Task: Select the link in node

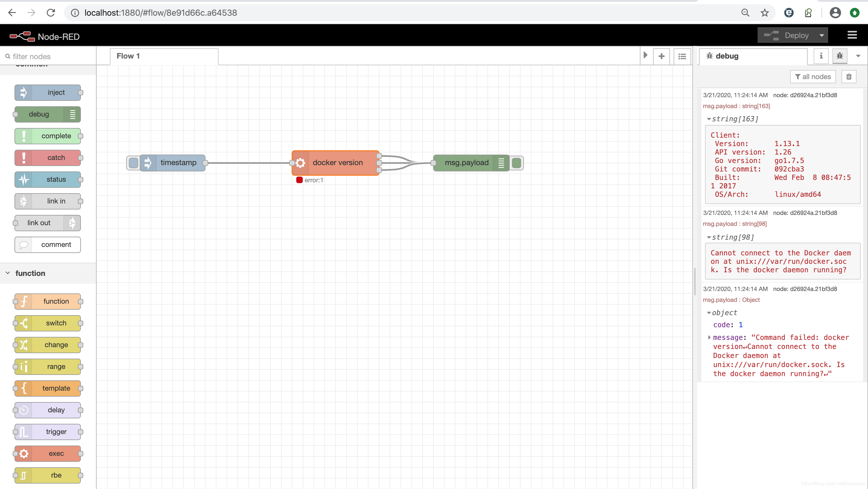Action: [48, 201]
